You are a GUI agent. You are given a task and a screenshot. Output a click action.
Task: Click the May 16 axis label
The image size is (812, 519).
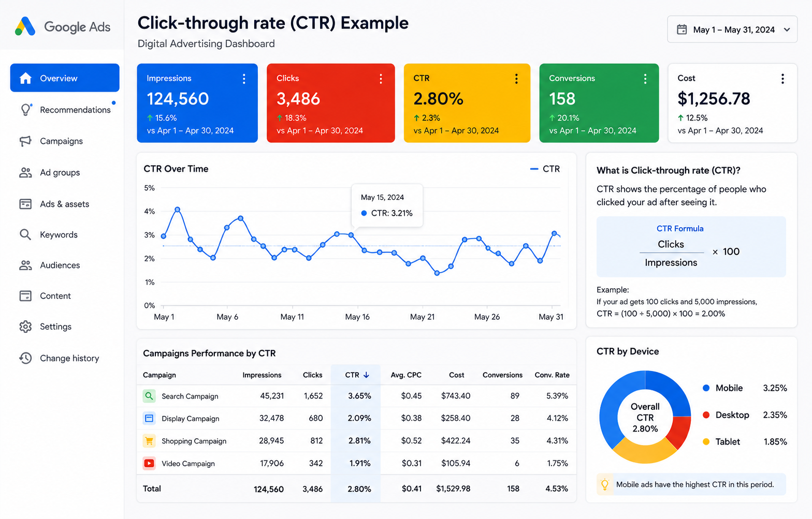point(357,317)
